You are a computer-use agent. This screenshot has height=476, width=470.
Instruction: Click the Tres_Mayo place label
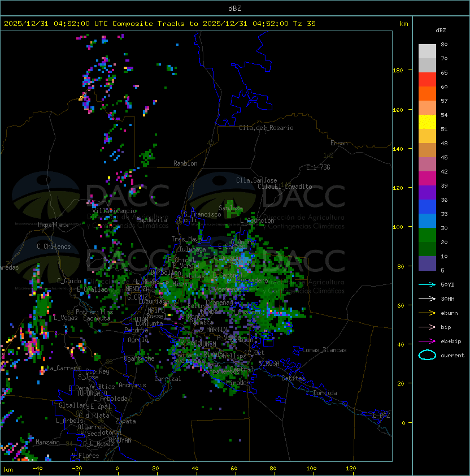tap(186, 239)
